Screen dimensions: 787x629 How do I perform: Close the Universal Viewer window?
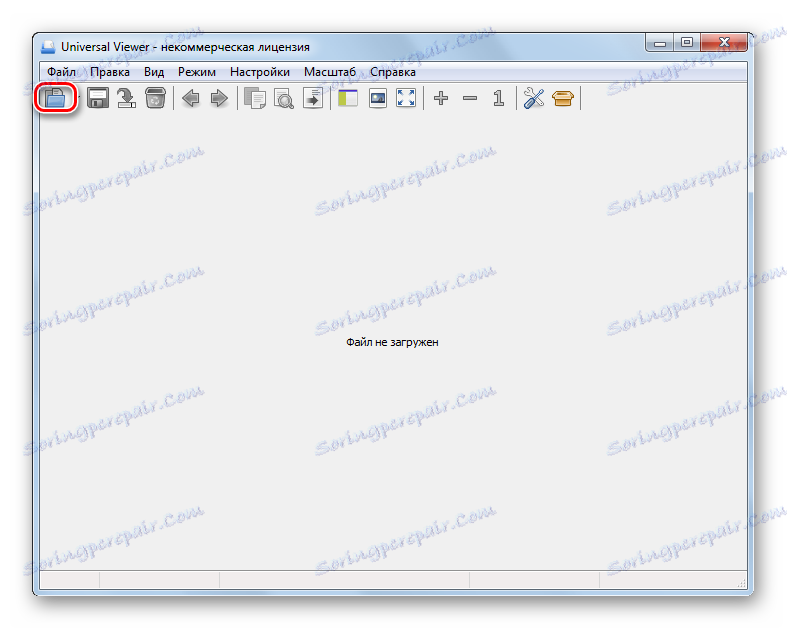(x=724, y=43)
